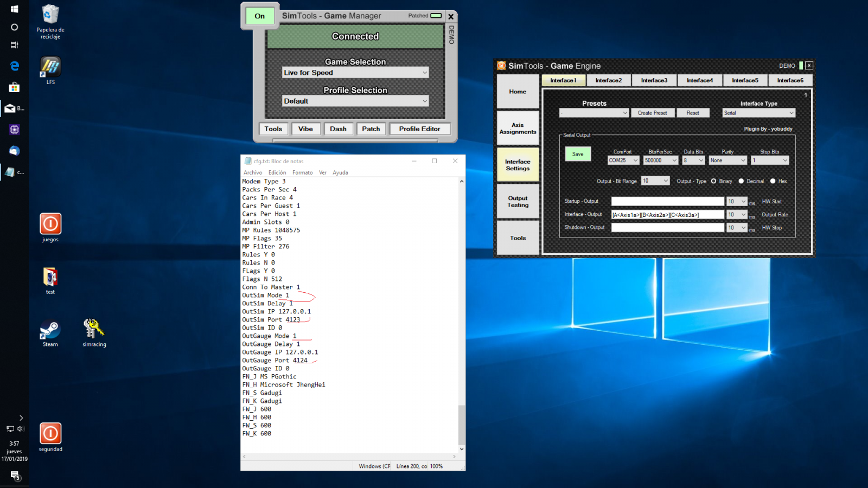Open the Mail app in taskbar
This screenshot has height=488, width=868.
tap(14, 108)
